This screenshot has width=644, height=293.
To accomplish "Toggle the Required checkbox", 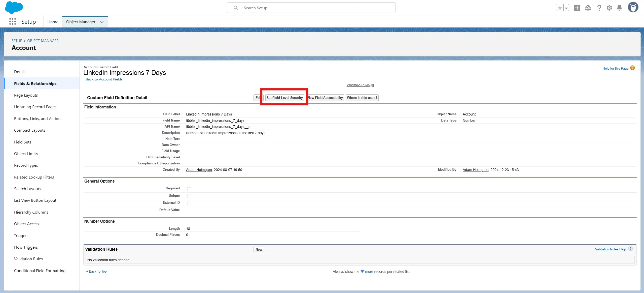I will [x=189, y=189].
